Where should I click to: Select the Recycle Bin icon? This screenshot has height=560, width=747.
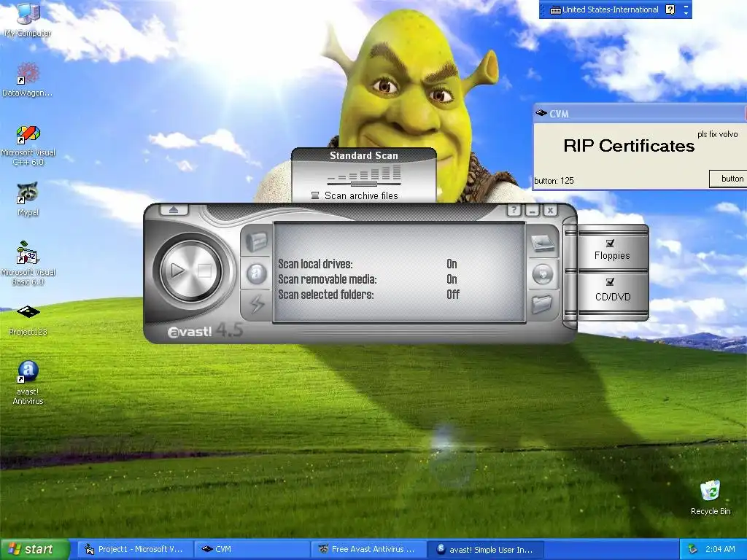tap(711, 497)
